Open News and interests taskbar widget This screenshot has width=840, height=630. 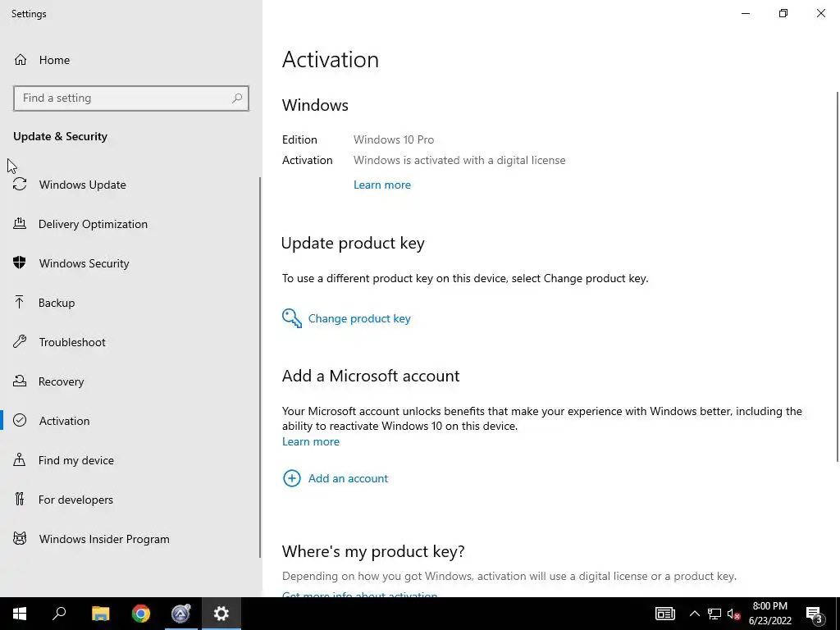[664, 614]
